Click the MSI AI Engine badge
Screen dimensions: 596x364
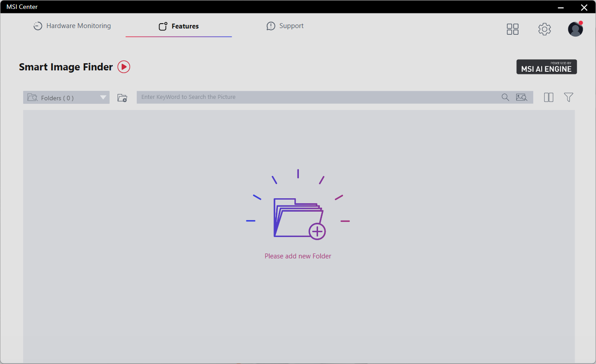tap(547, 67)
